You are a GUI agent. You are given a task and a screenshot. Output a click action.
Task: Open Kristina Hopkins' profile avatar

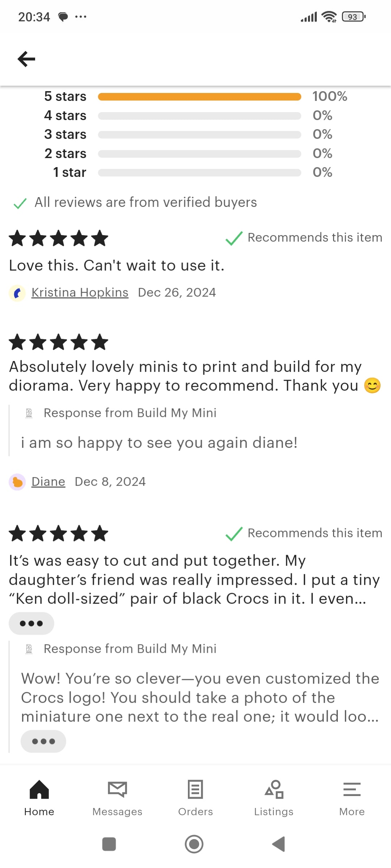[17, 293]
